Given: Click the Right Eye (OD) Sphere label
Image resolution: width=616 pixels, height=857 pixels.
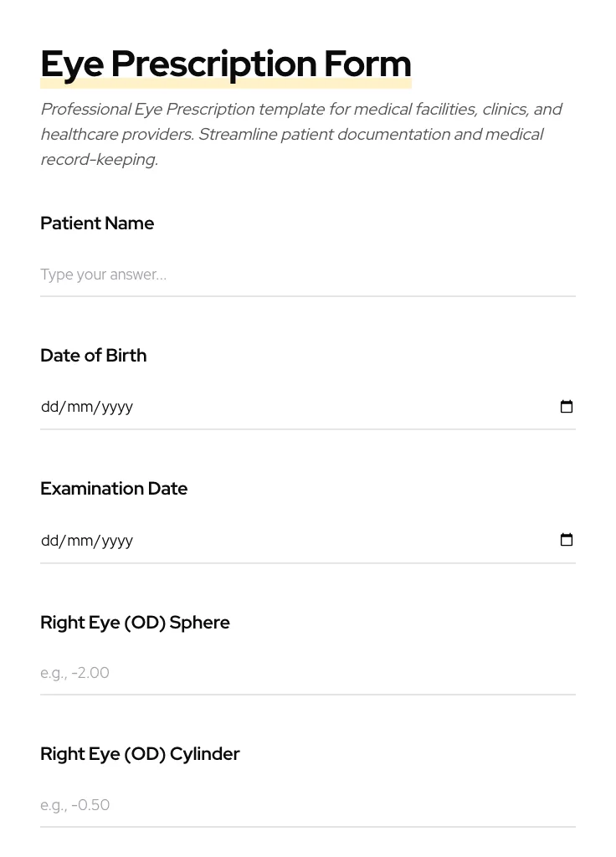Looking at the screenshot, I should coord(135,623).
